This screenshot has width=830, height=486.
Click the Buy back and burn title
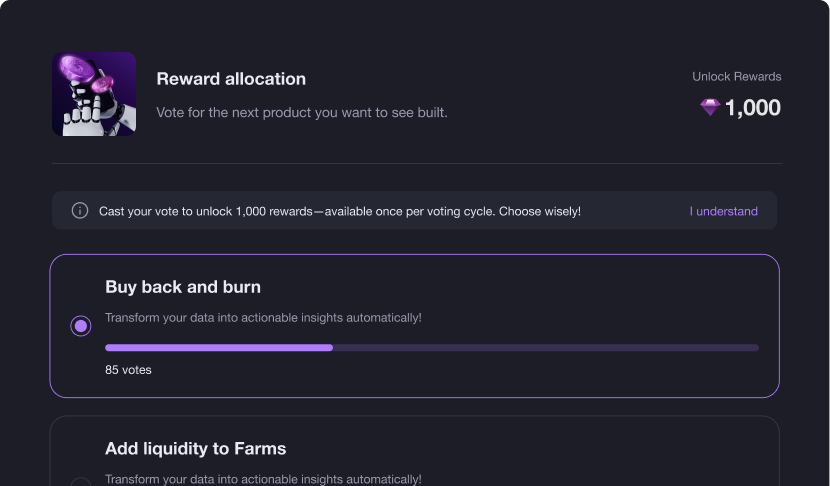click(x=183, y=287)
